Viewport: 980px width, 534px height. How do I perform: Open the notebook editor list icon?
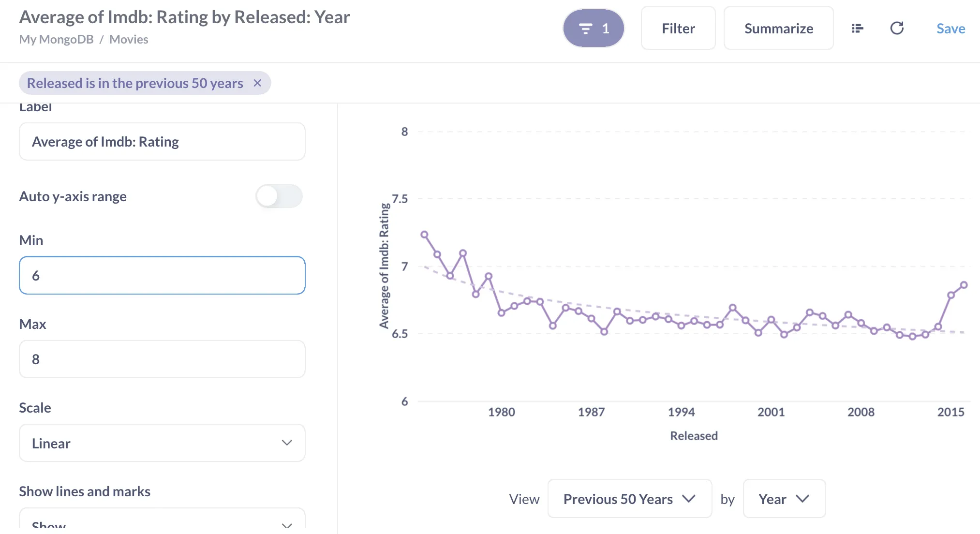(x=857, y=29)
